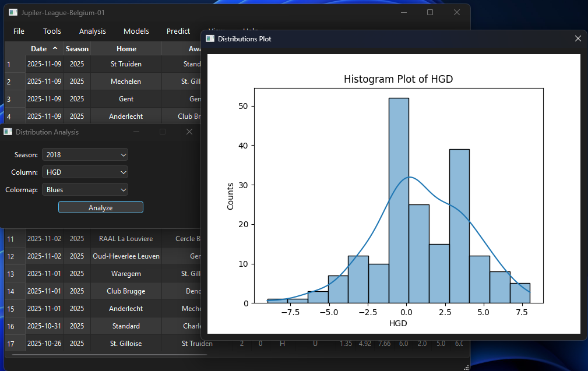
Task: Expand the Column dropdown showing HGD
Action: pyautogui.click(x=85, y=172)
